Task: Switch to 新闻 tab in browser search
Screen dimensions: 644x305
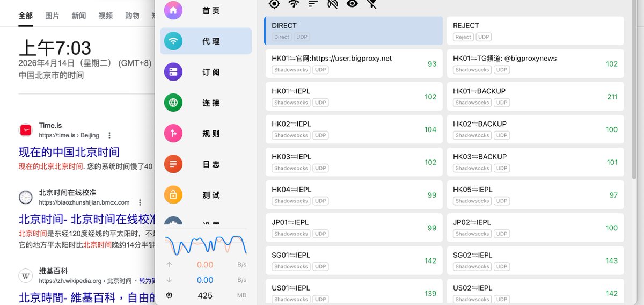Action: pyautogui.click(x=79, y=16)
